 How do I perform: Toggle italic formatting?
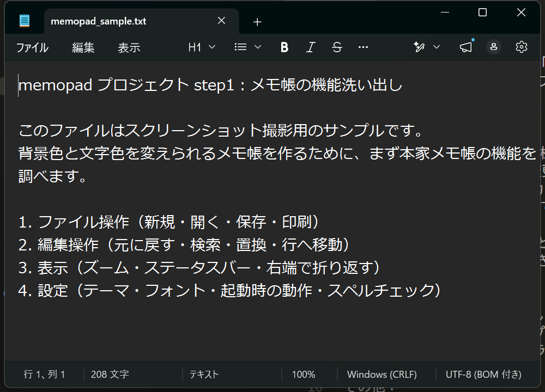tap(311, 47)
